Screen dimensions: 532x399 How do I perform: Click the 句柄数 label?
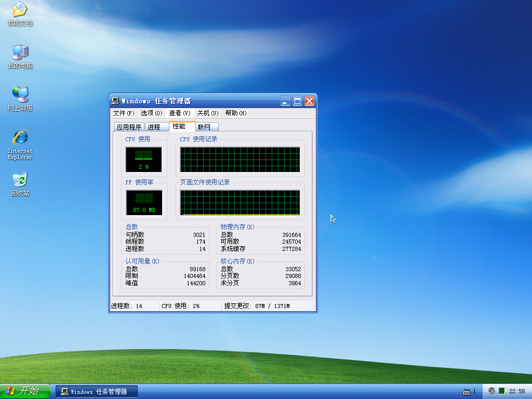135,235
